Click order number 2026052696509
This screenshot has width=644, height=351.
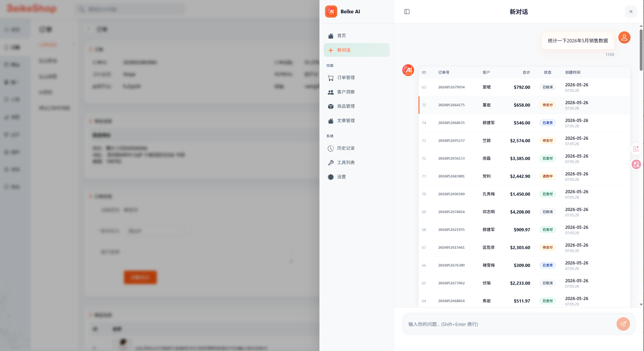pos(451,194)
